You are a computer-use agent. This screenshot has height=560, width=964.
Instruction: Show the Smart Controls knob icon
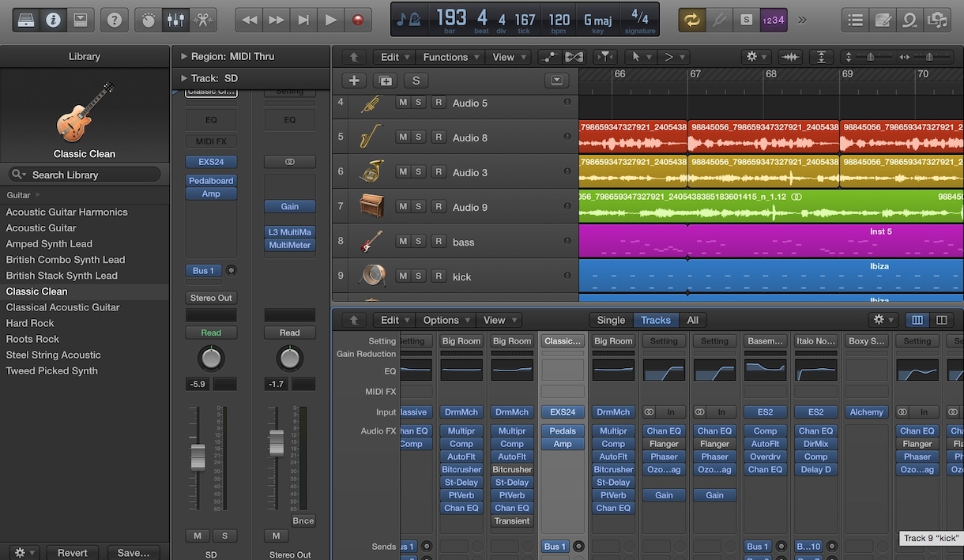click(149, 20)
